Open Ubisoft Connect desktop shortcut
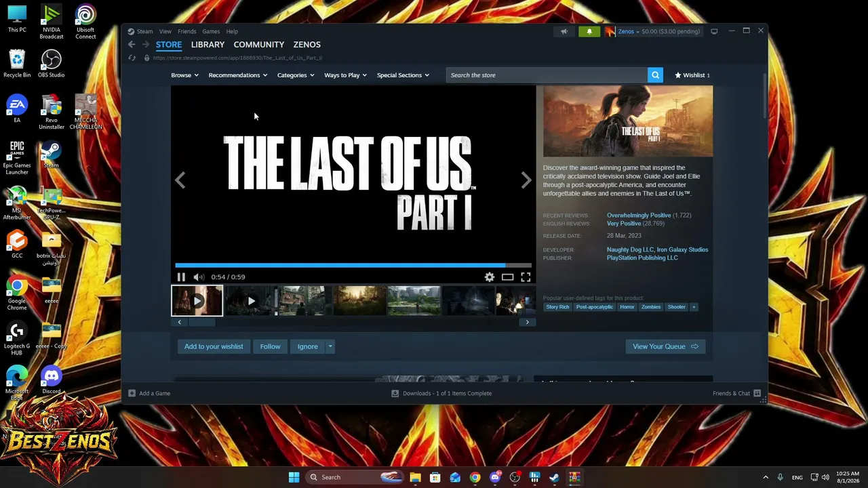868x488 pixels. [85, 22]
